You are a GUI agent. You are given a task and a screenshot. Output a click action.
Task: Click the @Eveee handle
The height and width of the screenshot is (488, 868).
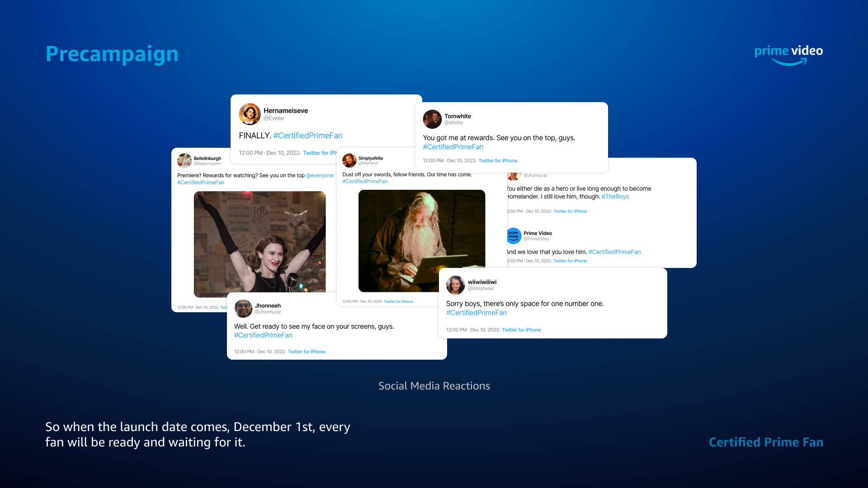(274, 118)
